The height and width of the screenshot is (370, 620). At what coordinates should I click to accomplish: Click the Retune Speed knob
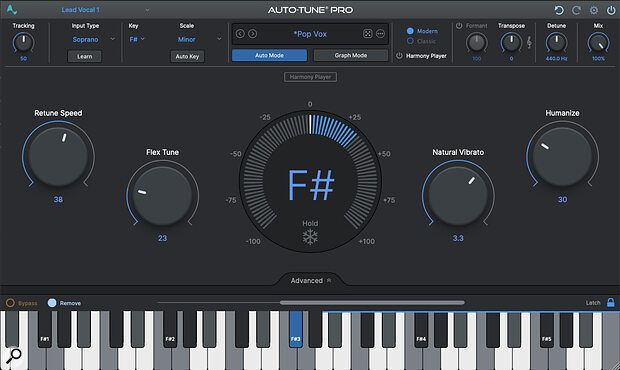(x=58, y=157)
